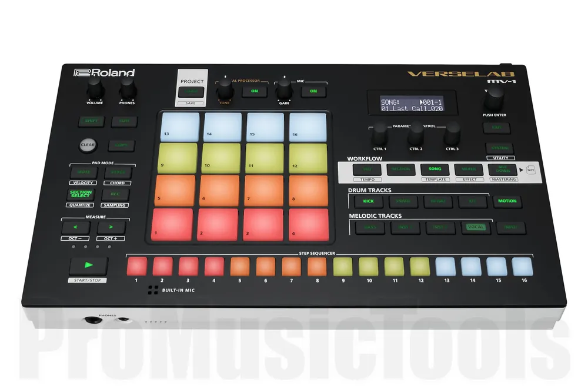
Task: Select the EDIT button
Action: [x=124, y=121]
